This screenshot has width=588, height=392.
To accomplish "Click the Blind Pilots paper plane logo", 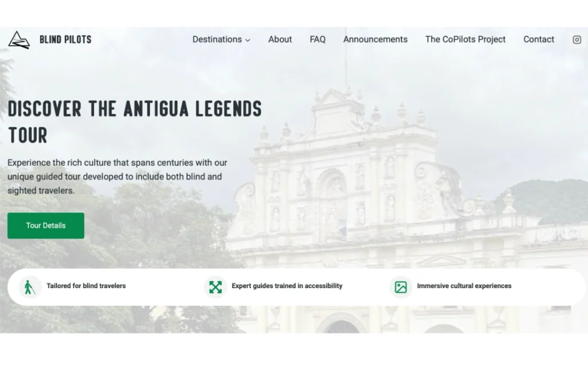I will [18, 40].
